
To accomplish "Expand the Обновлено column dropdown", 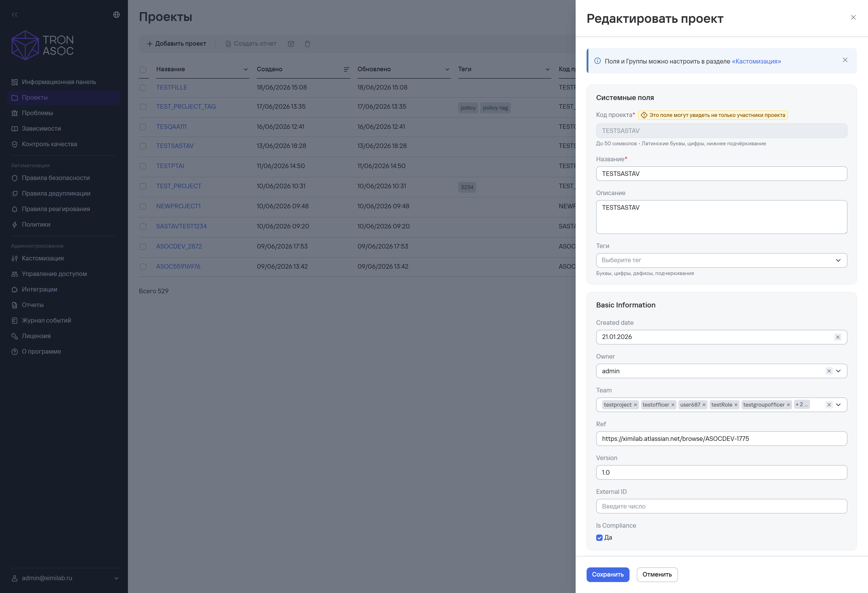I will click(447, 69).
